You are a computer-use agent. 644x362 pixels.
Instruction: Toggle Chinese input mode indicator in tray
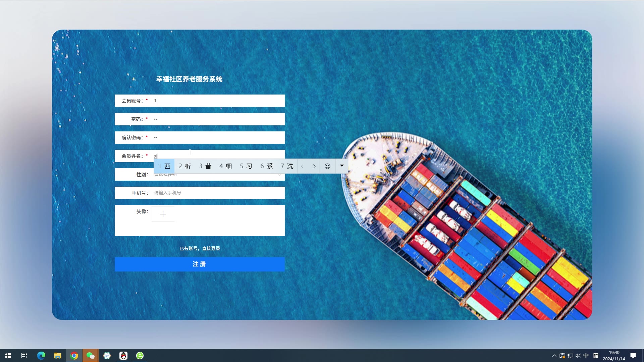[x=586, y=356]
